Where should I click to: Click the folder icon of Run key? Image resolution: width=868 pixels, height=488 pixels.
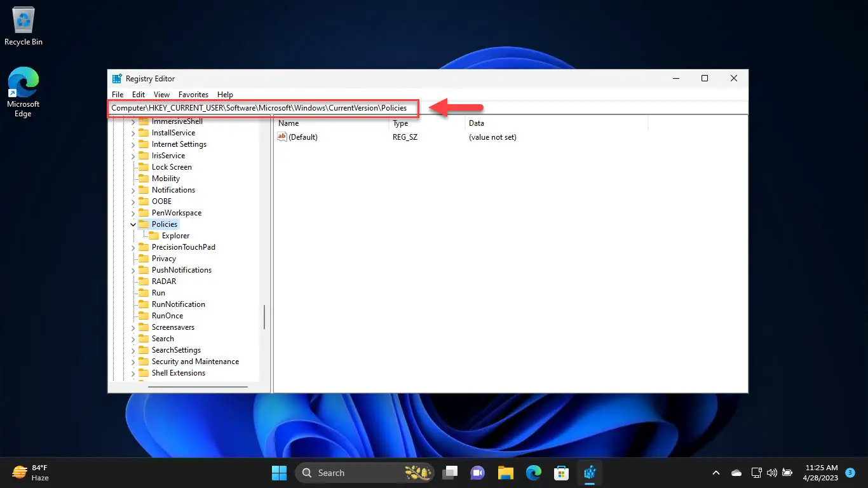click(144, 293)
